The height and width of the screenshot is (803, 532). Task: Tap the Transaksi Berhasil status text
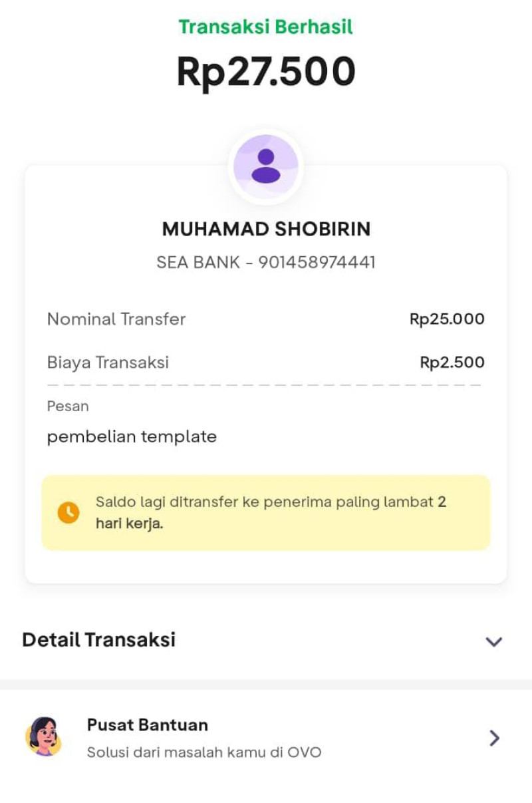click(x=266, y=27)
